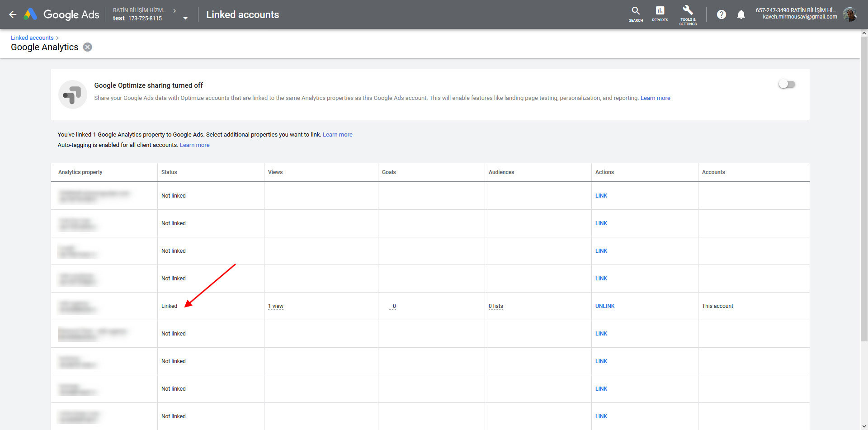View notifications bell
This screenshot has height=430, width=868.
pos(741,14)
